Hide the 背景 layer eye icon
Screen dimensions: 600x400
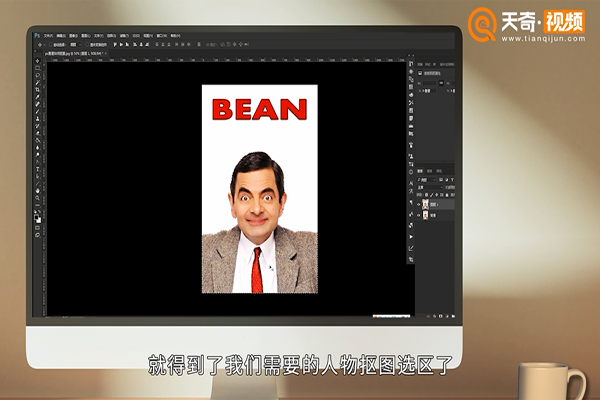point(419,216)
